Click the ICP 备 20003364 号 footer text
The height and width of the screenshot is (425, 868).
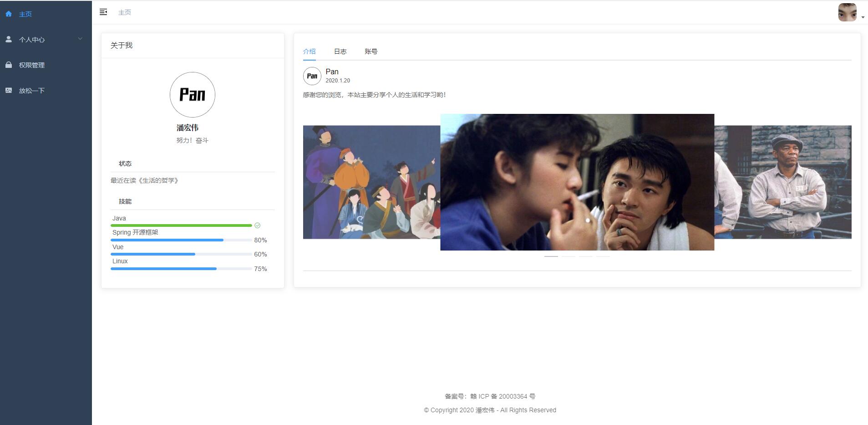pyautogui.click(x=490, y=396)
